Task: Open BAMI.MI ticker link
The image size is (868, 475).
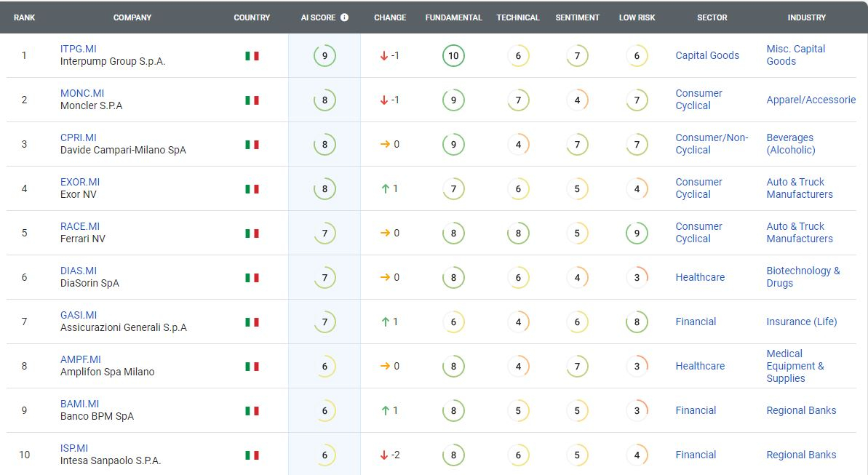Action: click(x=79, y=404)
